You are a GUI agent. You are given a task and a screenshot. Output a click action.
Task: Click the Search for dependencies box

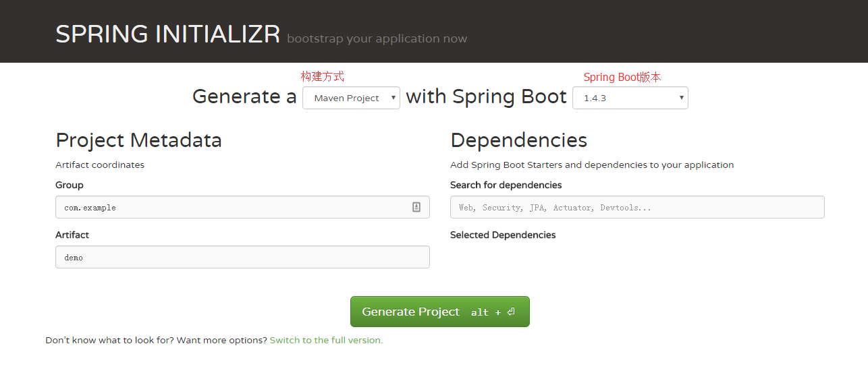tap(636, 208)
